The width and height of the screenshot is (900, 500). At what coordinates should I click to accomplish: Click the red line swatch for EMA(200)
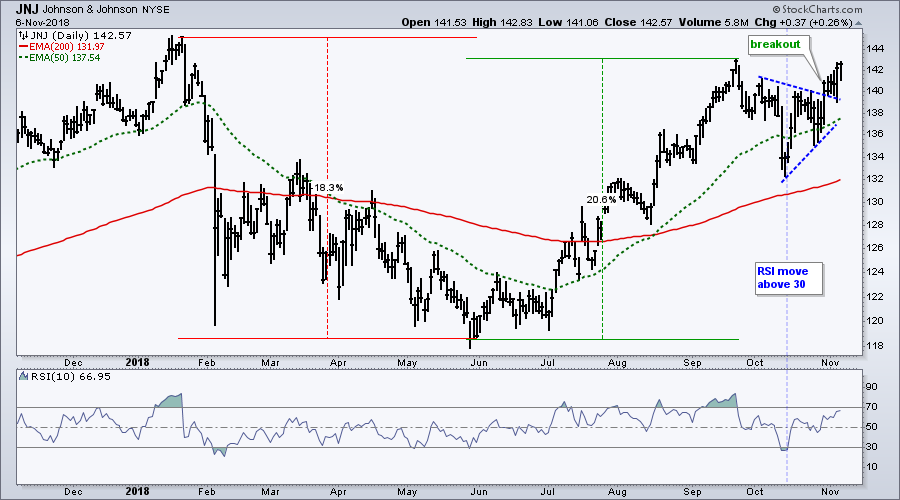coord(24,46)
